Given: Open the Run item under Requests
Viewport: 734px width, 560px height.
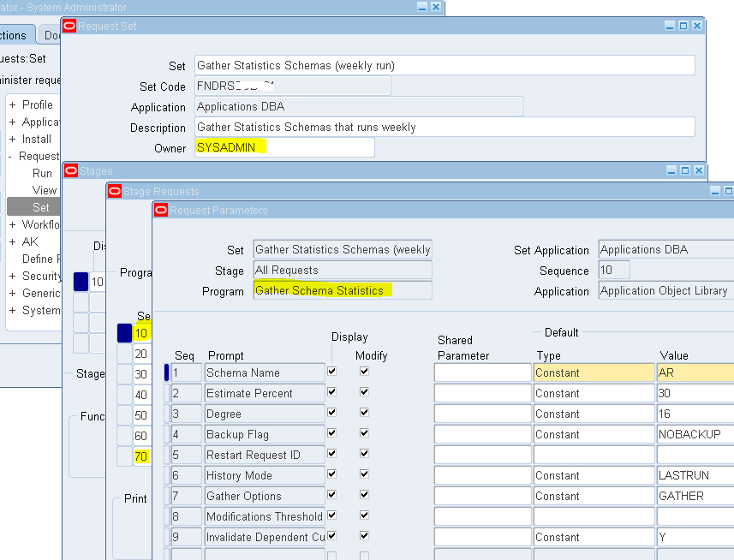Looking at the screenshot, I should 42,173.
